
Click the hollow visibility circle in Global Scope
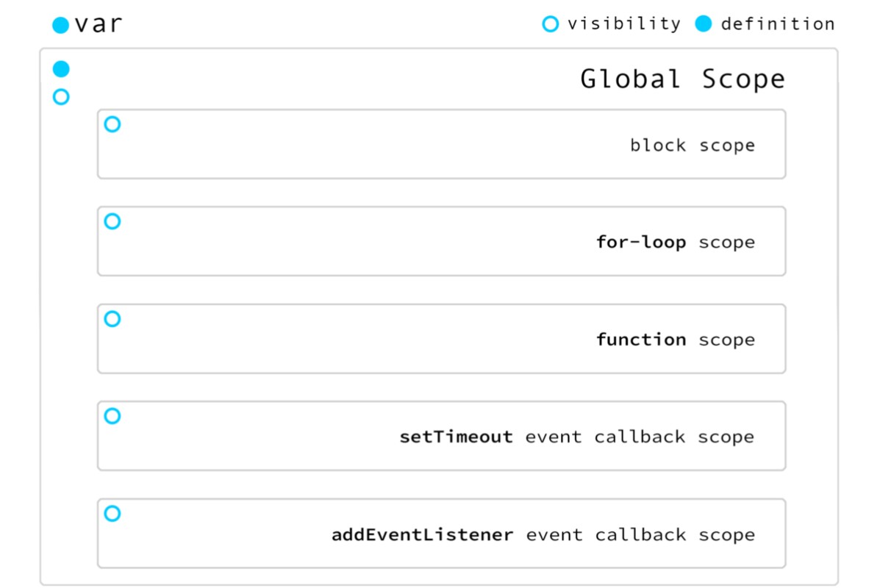(61, 97)
